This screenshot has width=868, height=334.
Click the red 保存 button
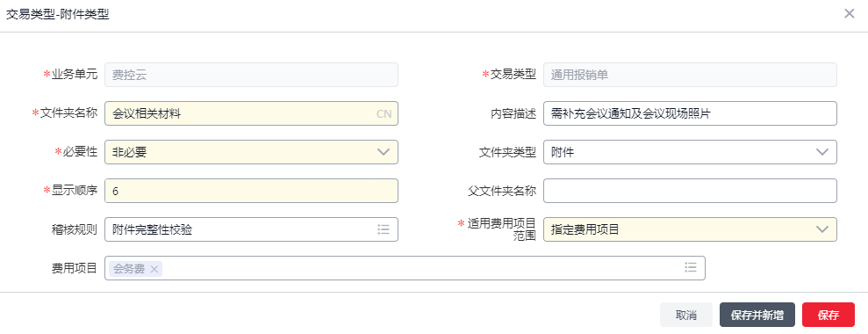[x=829, y=315]
